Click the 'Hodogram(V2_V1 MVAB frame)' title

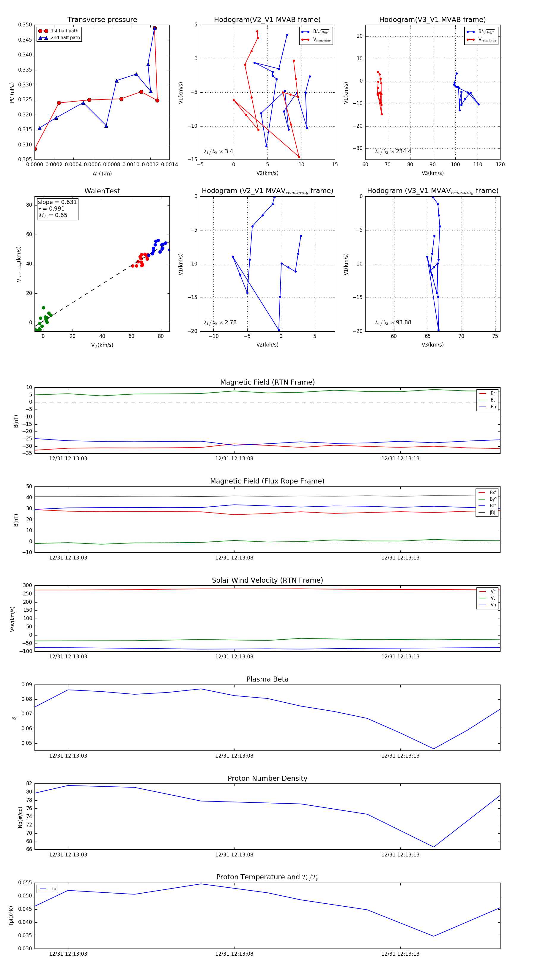[x=267, y=20]
